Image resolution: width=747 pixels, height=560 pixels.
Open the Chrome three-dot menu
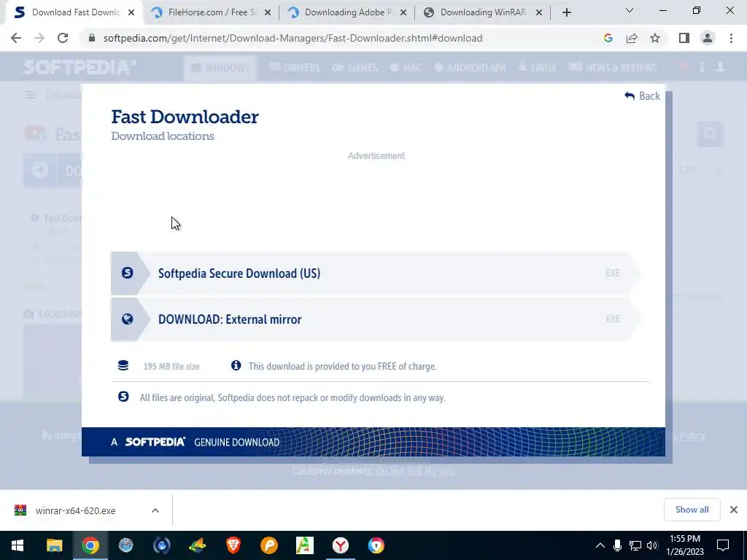click(731, 38)
